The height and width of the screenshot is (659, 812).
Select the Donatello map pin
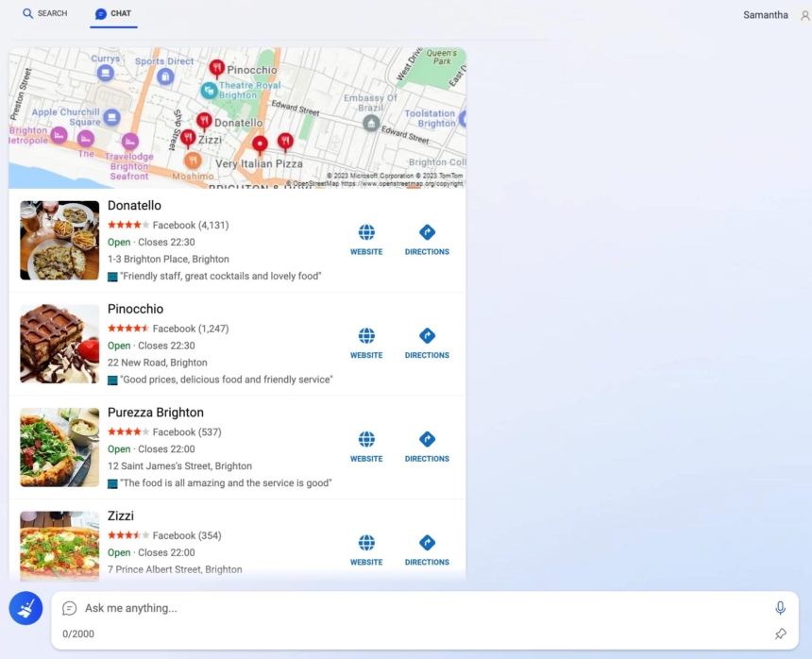point(204,121)
